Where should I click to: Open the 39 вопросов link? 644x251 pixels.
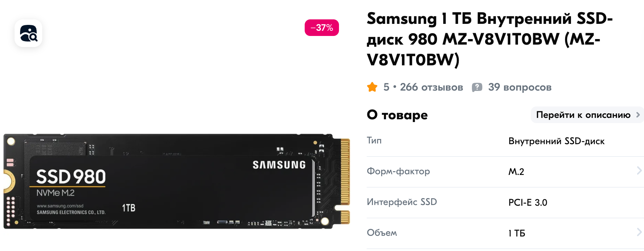pyautogui.click(x=520, y=87)
